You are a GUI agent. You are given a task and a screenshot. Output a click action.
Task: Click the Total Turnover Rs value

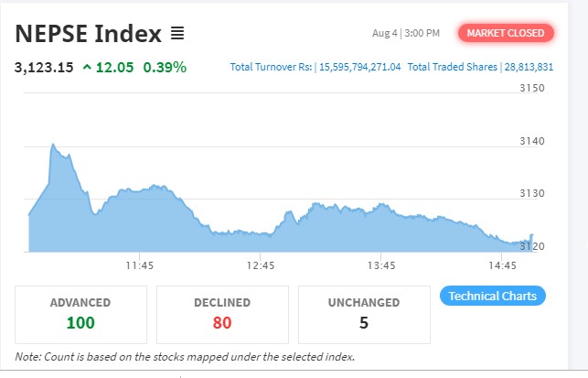(x=359, y=67)
